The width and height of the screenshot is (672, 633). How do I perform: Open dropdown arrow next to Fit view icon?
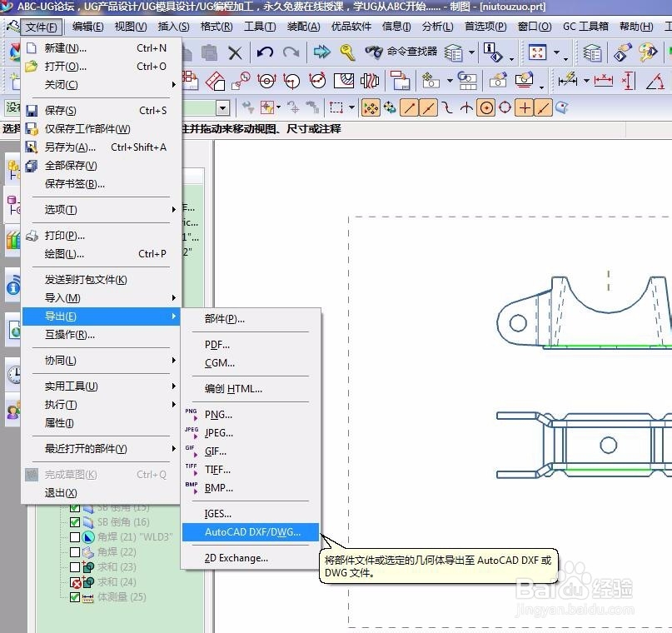click(557, 52)
